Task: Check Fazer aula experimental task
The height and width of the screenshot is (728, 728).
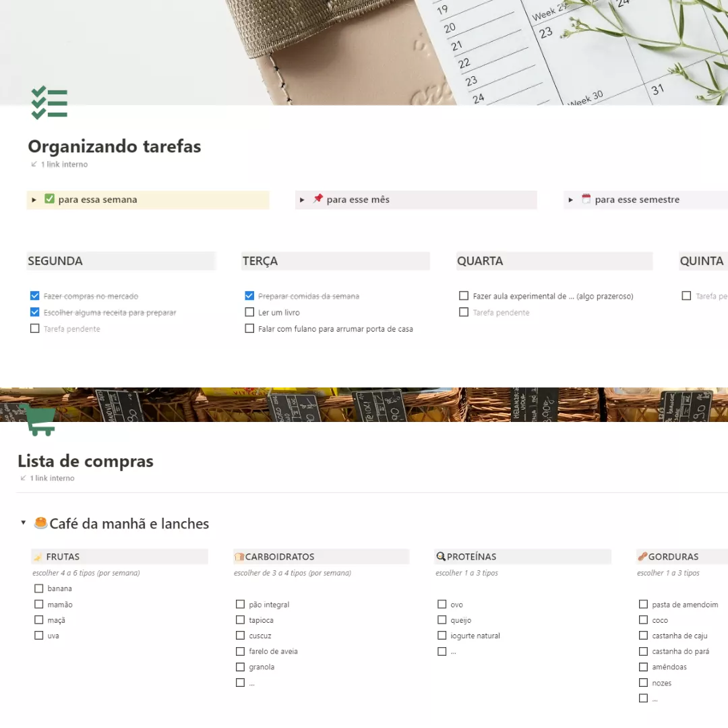Action: [463, 296]
